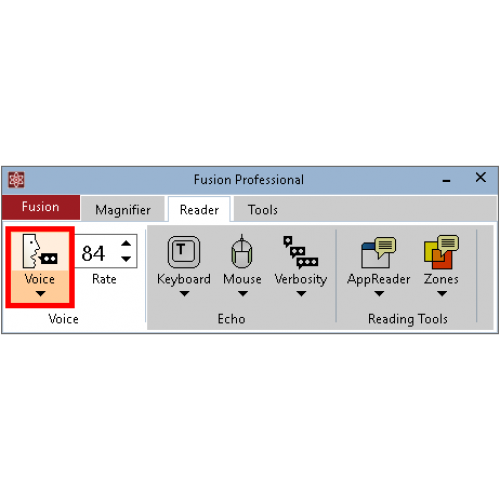Click the Zones icon
The width and height of the screenshot is (500, 500).
tap(441, 252)
